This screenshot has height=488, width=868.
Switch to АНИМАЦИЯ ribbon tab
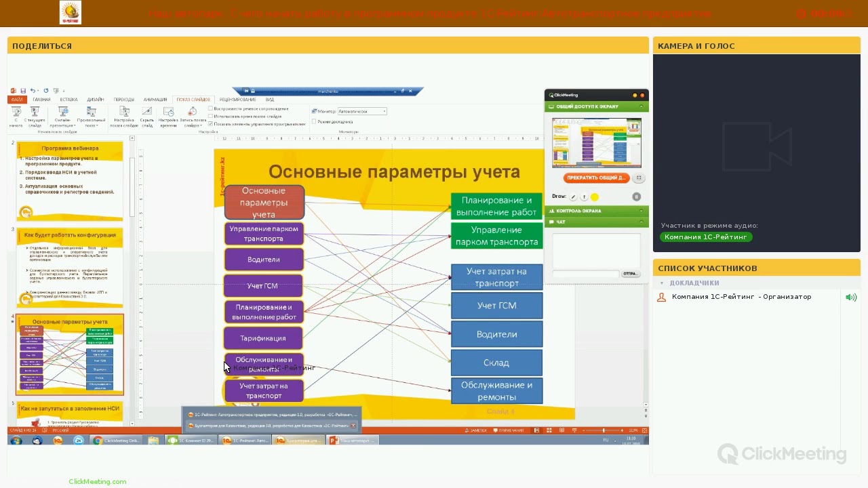[x=155, y=100]
